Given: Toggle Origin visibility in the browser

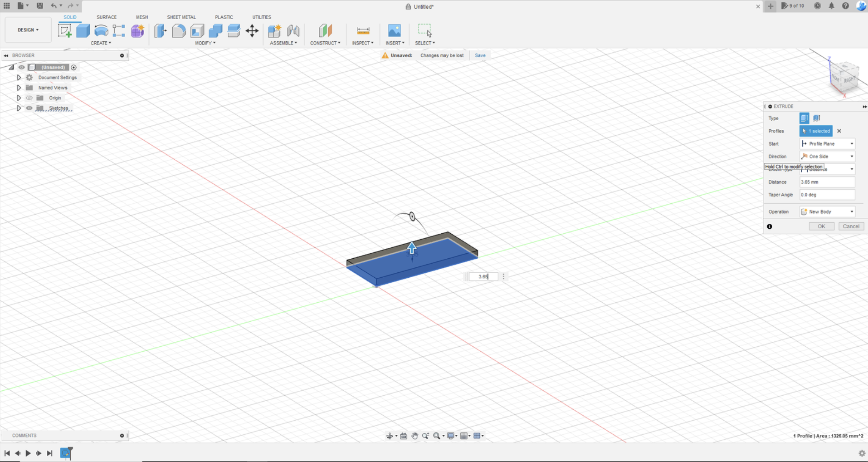Looking at the screenshot, I should pos(29,98).
